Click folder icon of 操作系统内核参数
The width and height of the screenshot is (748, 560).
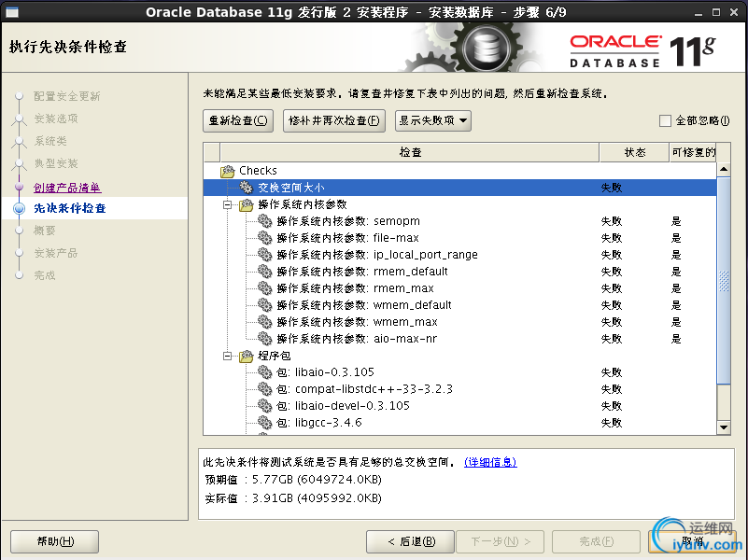tap(247, 204)
